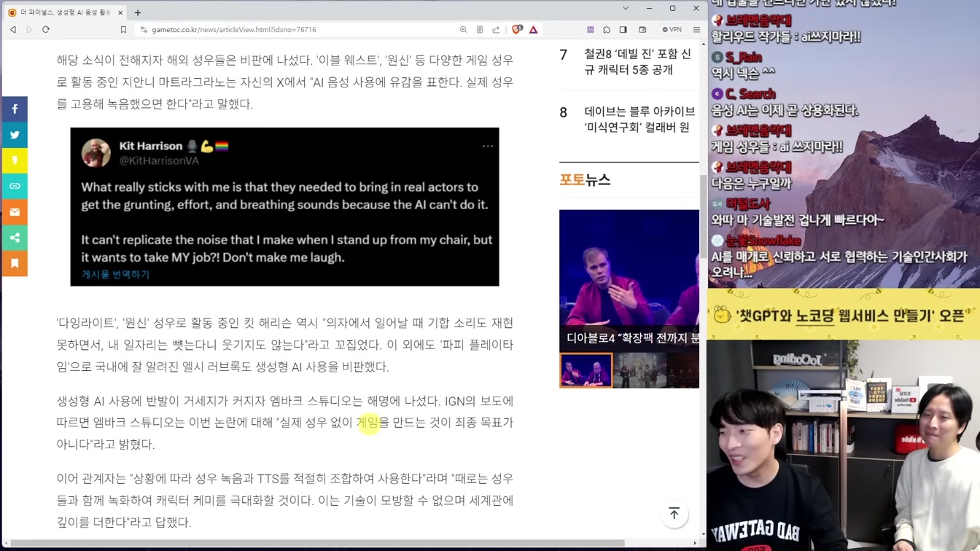980x551 pixels.
Task: Click chat username '마틸도사'
Action: pos(747,204)
